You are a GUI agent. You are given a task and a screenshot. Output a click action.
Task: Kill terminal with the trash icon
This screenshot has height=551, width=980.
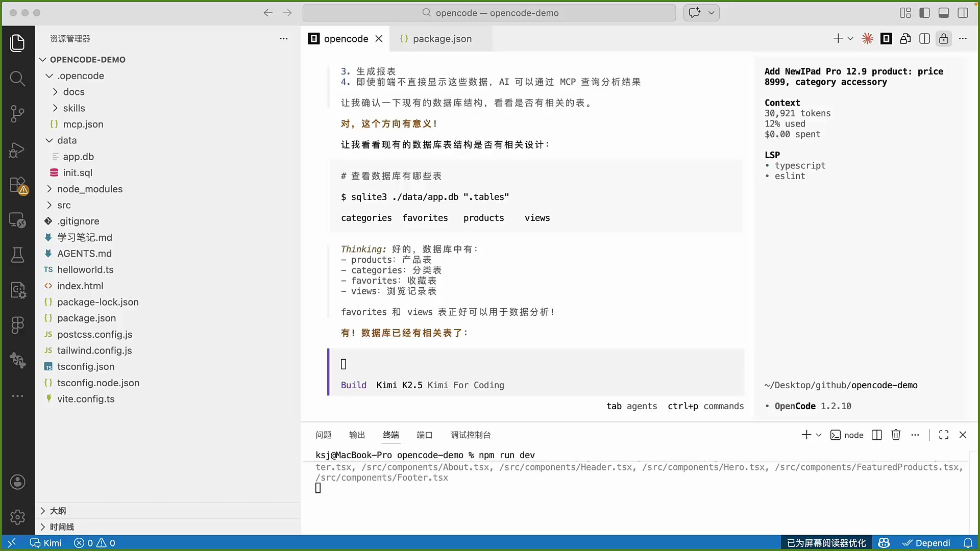pos(896,435)
